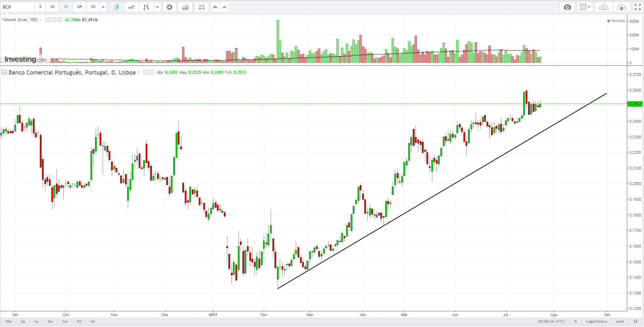Set the range to 3m
This screenshot has height=327, width=644.
pyautogui.click(x=50, y=321)
